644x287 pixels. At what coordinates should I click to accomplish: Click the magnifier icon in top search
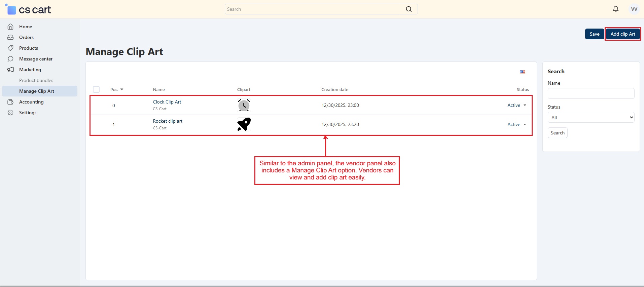coord(408,9)
